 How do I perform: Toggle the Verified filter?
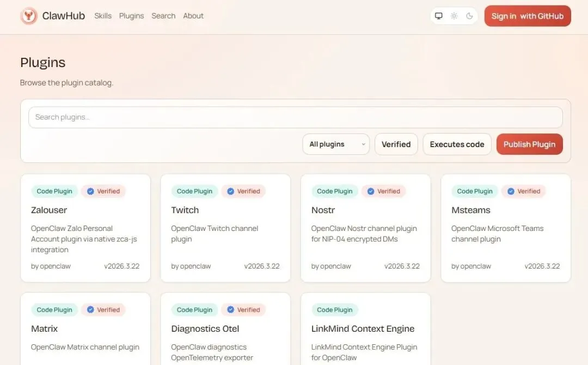coord(396,144)
